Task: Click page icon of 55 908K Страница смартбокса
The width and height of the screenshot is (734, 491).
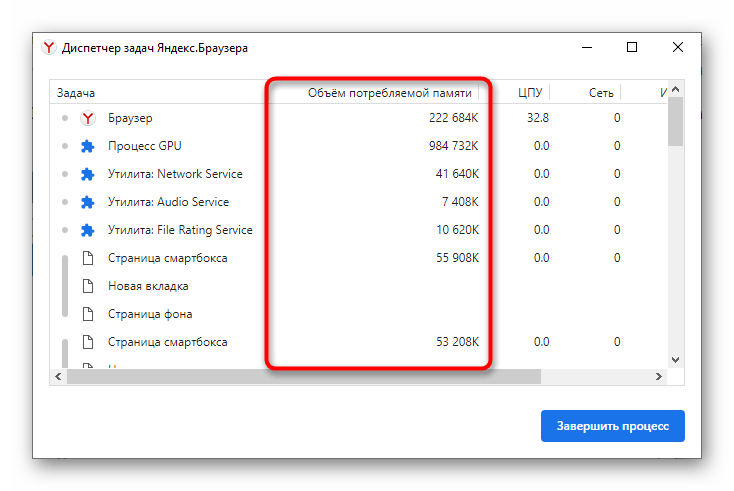Action: point(88,258)
